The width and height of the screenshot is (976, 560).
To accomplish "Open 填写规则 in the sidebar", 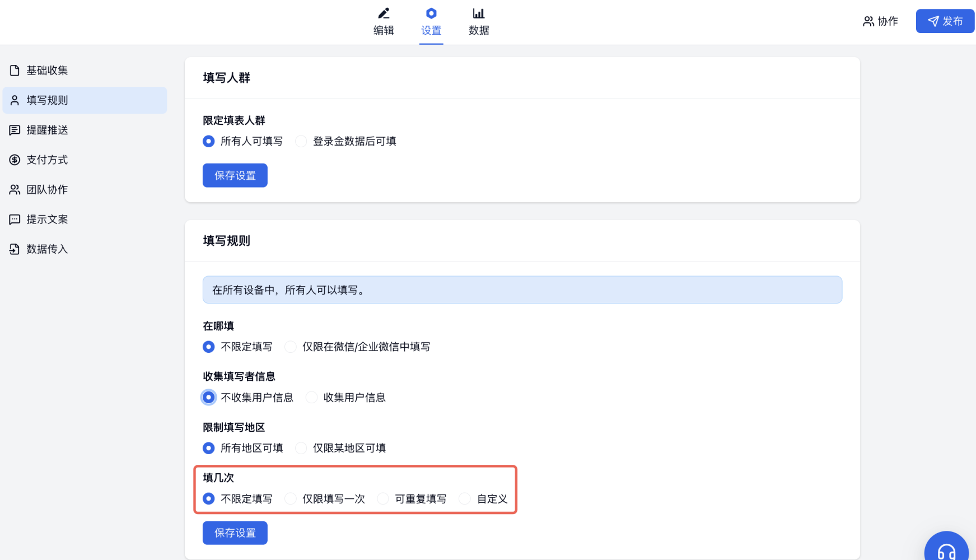I will pyautogui.click(x=85, y=100).
